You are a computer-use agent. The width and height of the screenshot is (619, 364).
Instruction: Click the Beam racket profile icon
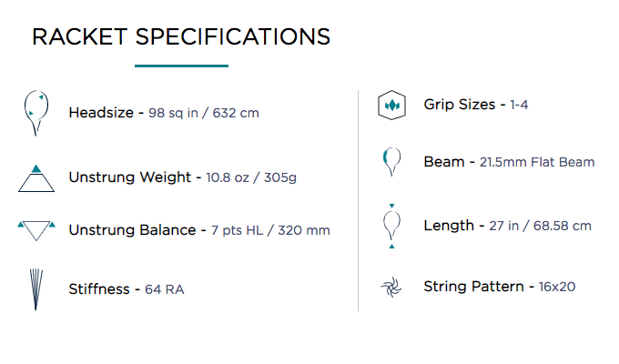(x=391, y=161)
